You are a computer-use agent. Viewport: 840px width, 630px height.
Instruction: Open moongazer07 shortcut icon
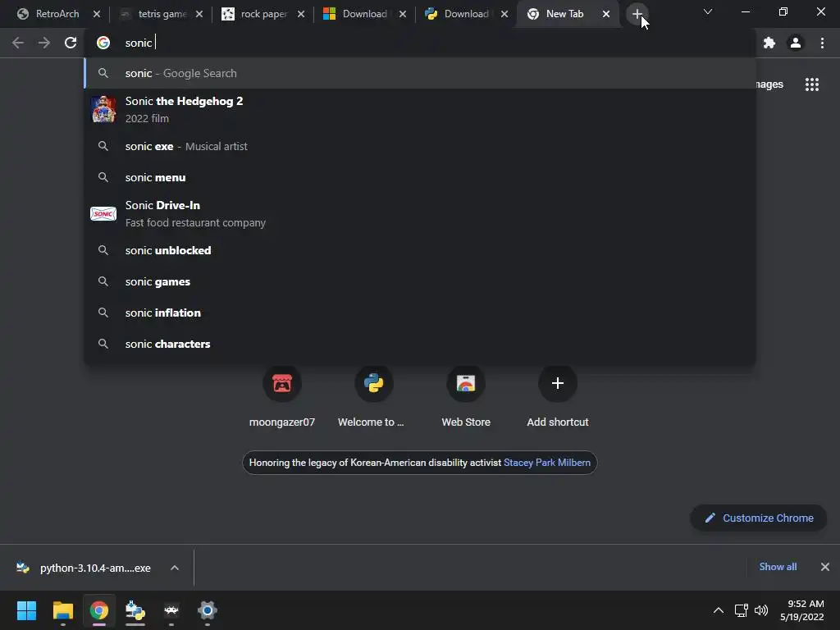(x=282, y=383)
